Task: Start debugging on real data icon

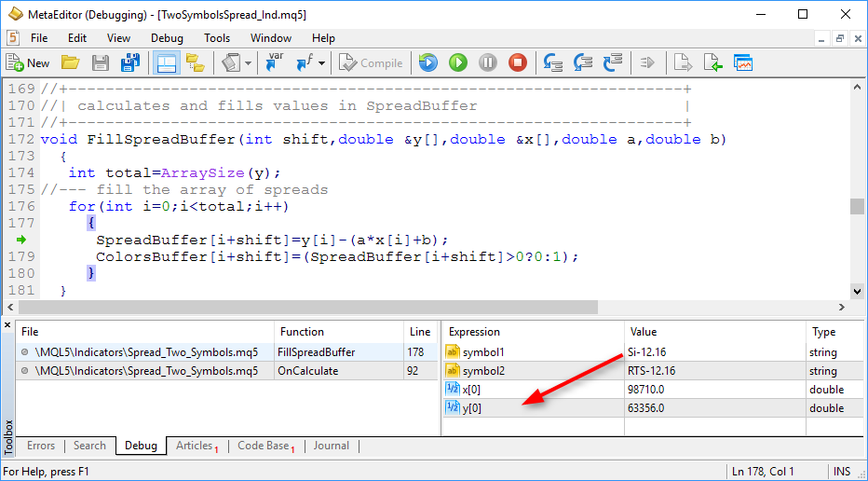Action: [427, 63]
